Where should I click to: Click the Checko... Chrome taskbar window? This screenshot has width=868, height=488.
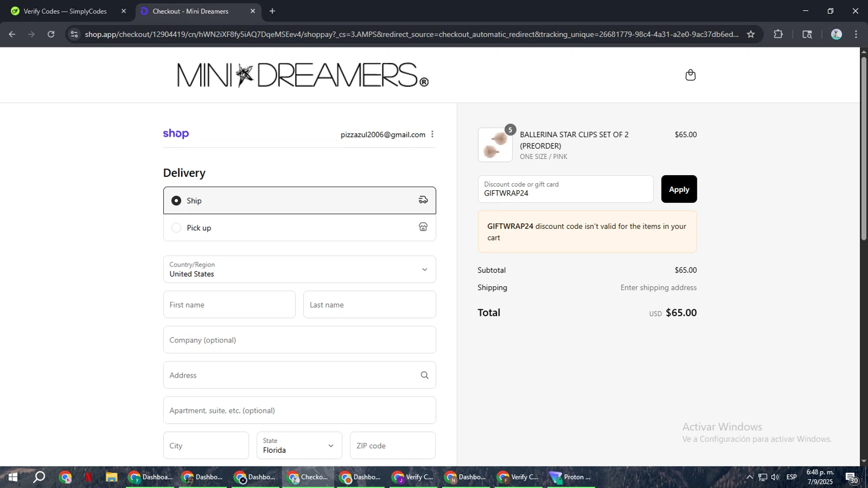309,477
